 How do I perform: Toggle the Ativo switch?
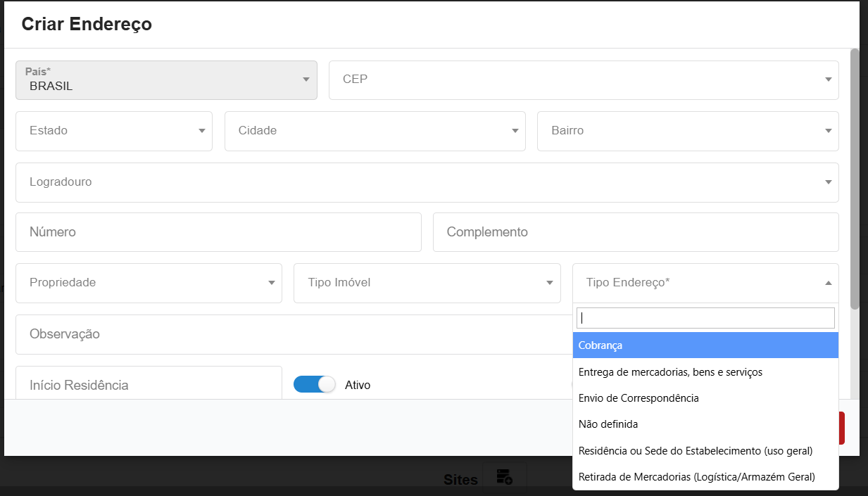315,384
